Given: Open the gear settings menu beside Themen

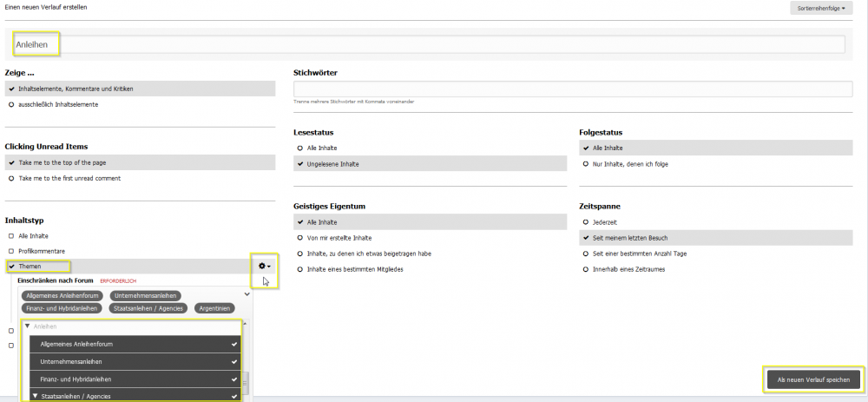Looking at the screenshot, I should [x=265, y=267].
